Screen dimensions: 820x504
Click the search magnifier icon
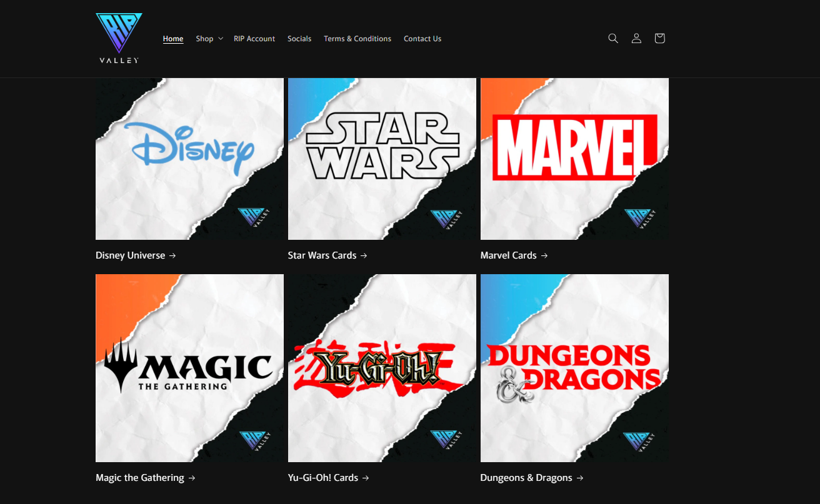(613, 39)
